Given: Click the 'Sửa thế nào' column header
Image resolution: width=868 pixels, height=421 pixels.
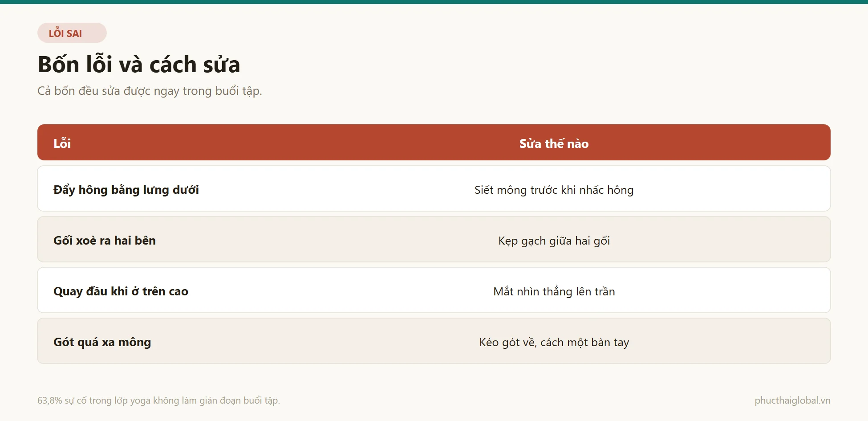Looking at the screenshot, I should click(x=554, y=143).
